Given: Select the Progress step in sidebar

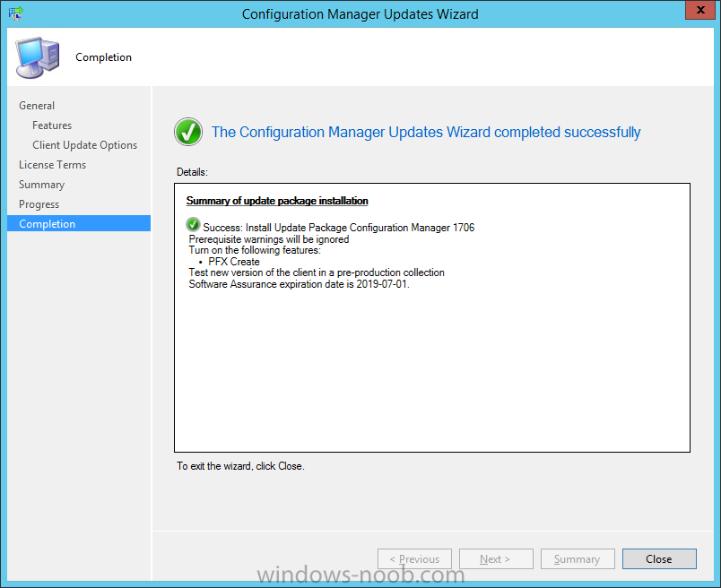Looking at the screenshot, I should 39,204.
